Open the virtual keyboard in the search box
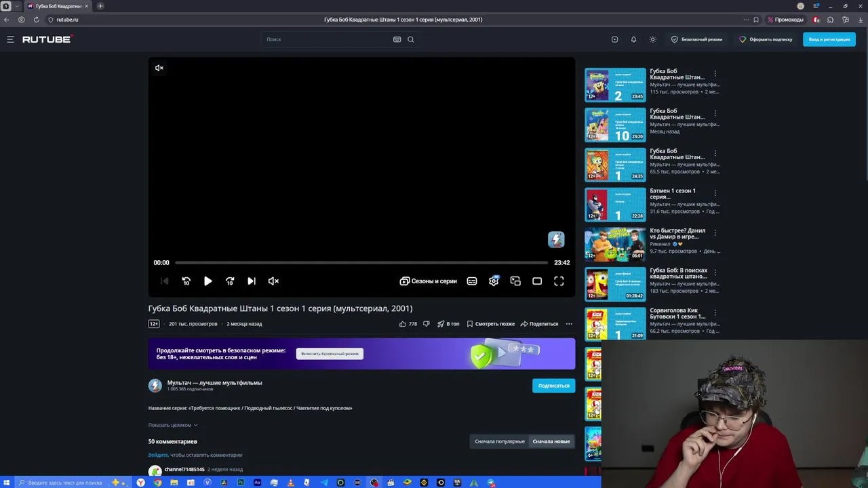This screenshot has width=868, height=488. click(x=397, y=39)
